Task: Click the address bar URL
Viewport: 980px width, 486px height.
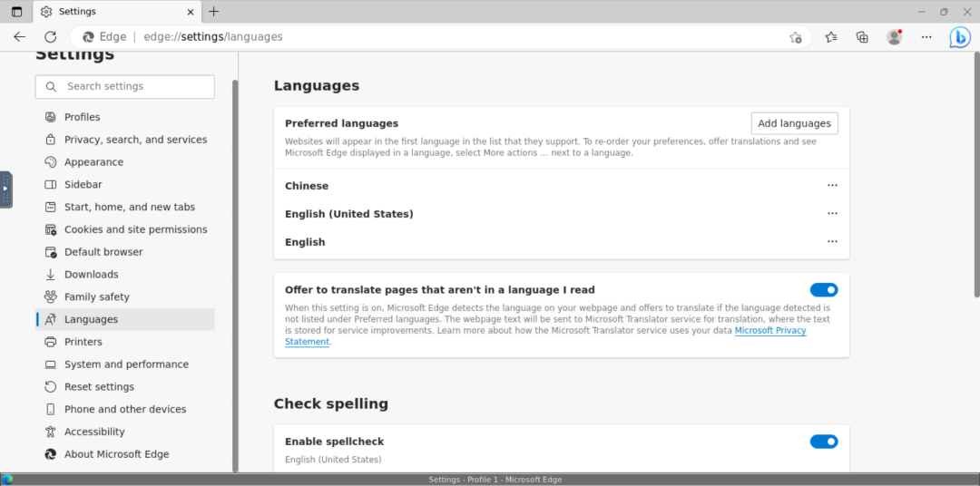Action: click(213, 37)
